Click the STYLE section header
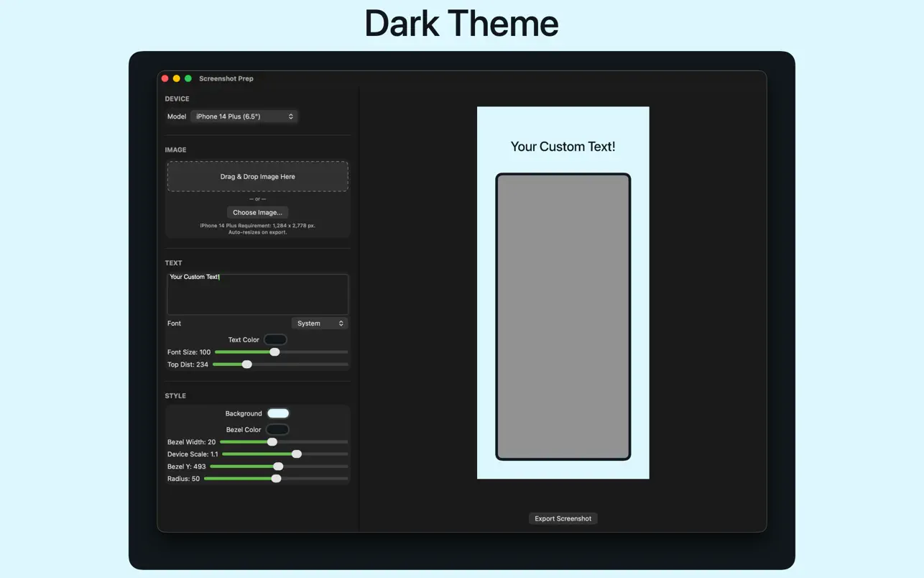The height and width of the screenshot is (578, 924). tap(175, 396)
